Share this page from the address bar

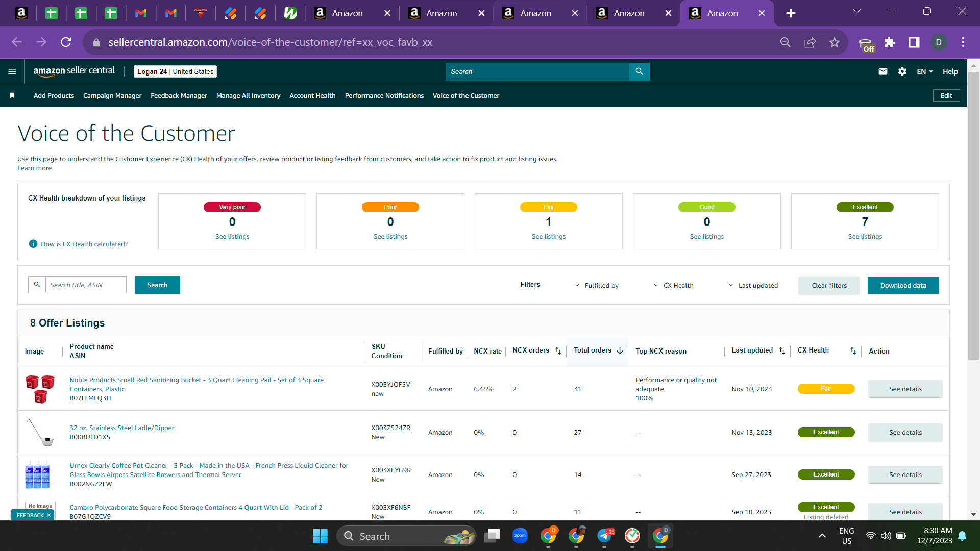[810, 42]
